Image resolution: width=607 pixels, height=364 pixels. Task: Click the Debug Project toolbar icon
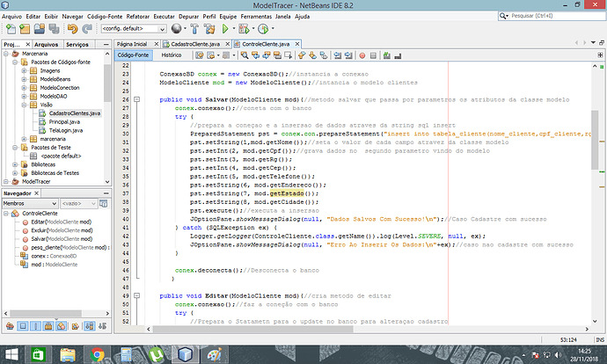(x=244, y=29)
